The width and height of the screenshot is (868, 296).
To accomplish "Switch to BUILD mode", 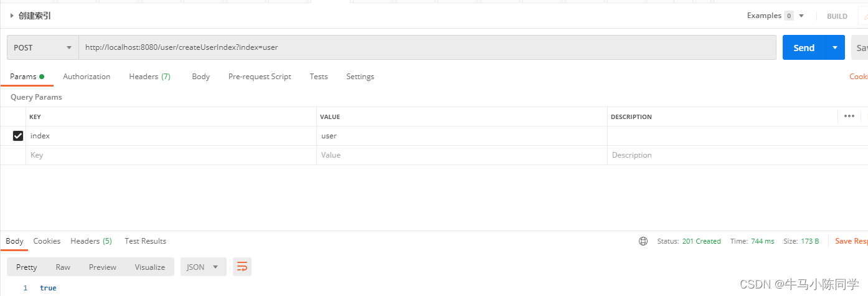I will pyautogui.click(x=837, y=16).
